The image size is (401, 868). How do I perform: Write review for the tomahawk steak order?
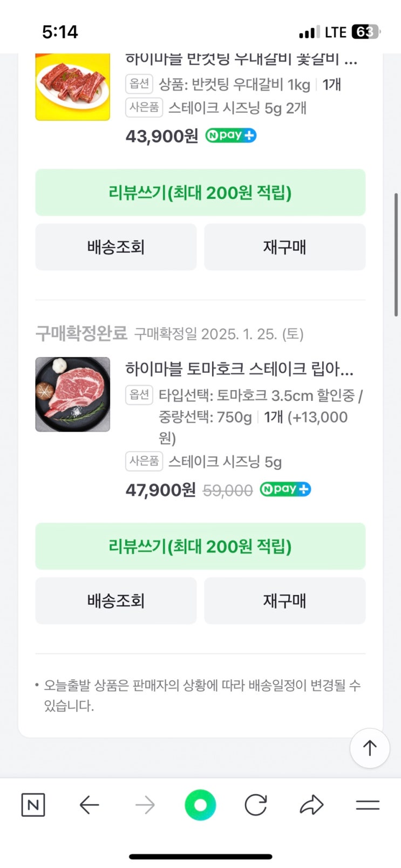point(200,546)
